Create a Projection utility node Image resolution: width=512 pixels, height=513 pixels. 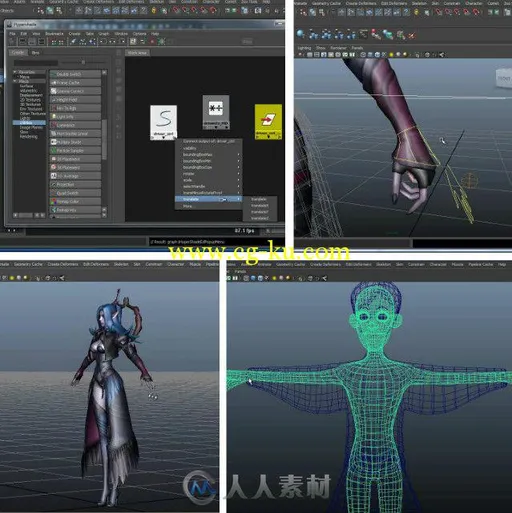[75, 185]
